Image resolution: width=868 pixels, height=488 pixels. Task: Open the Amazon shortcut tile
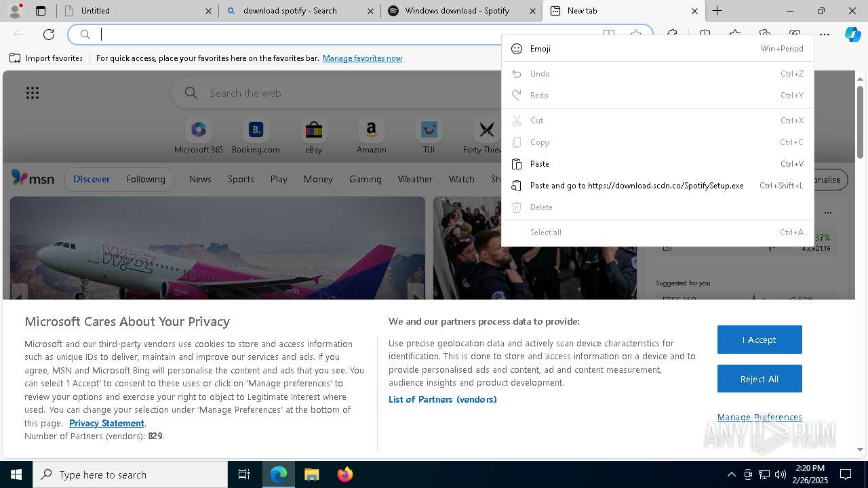tap(371, 136)
